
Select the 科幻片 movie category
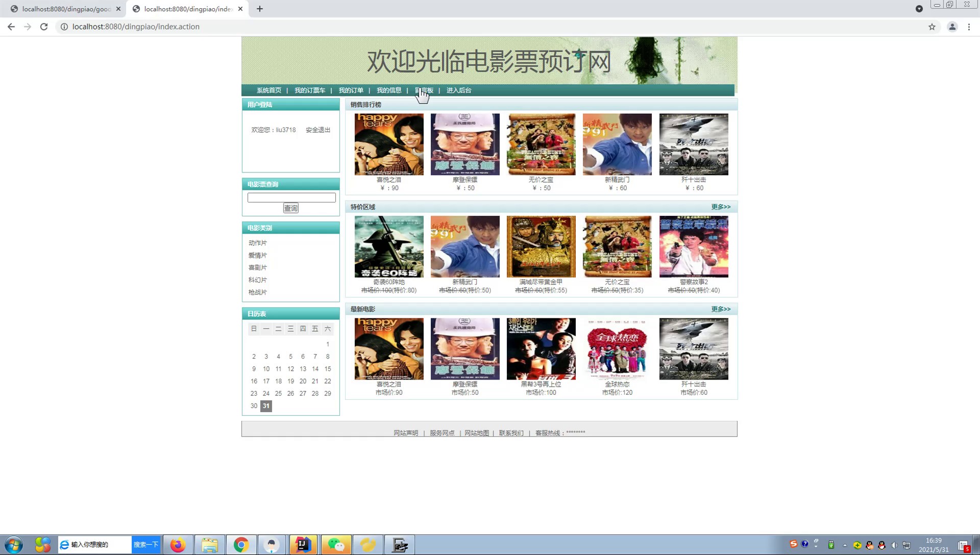pos(258,280)
